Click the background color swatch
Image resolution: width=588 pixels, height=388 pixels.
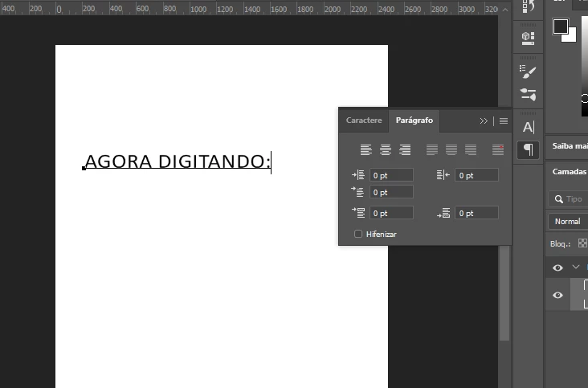pos(570,36)
